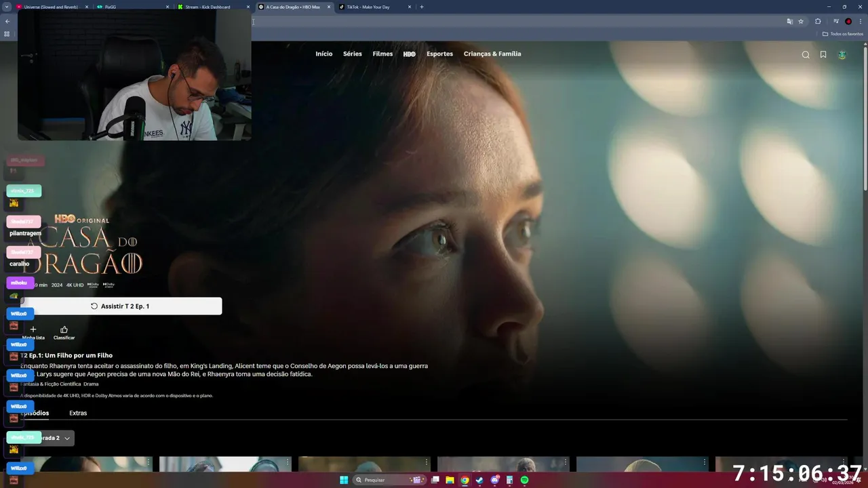
Task: Open the HBO Max search icon
Action: (806, 55)
